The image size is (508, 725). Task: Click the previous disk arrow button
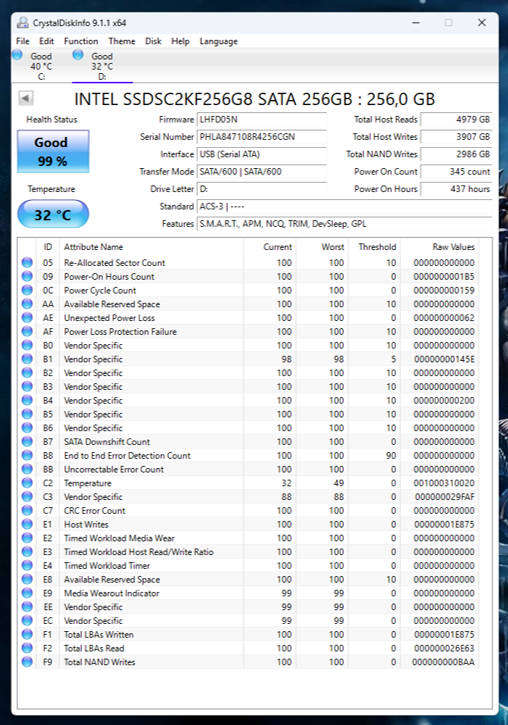tap(25, 98)
